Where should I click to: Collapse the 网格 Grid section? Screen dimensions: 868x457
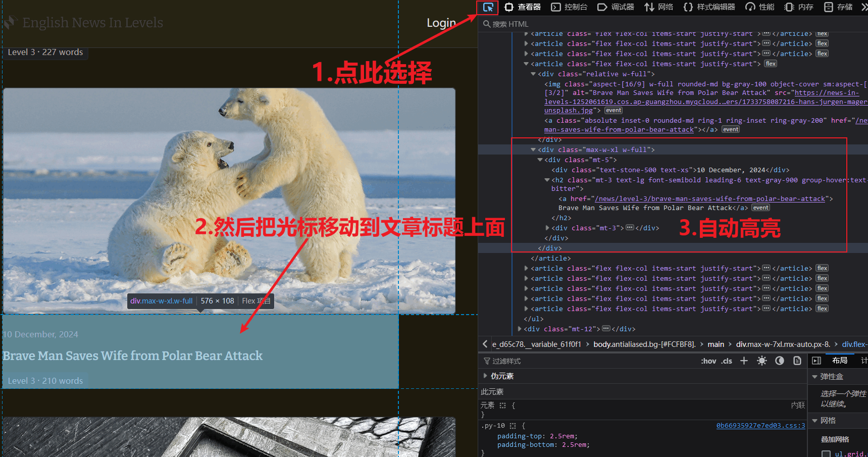coord(814,421)
